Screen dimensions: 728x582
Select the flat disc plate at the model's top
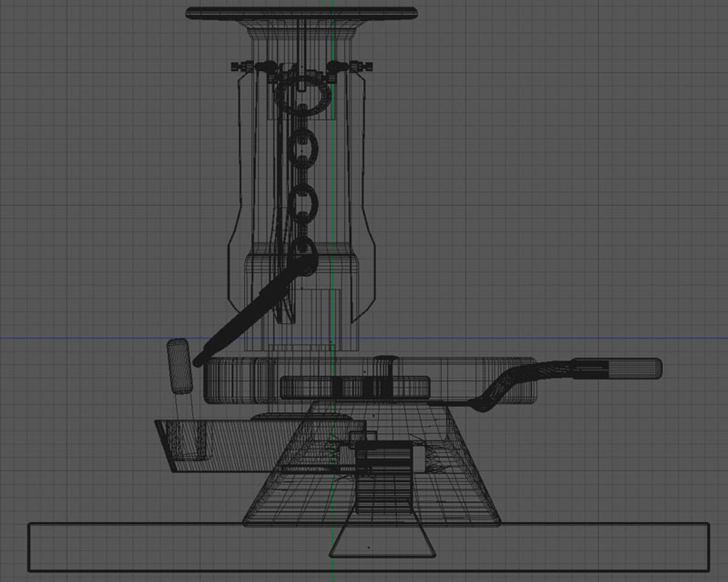point(301,13)
